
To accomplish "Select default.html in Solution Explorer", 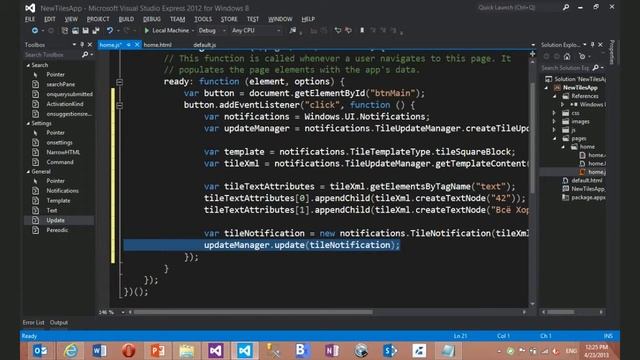I will [587, 180].
